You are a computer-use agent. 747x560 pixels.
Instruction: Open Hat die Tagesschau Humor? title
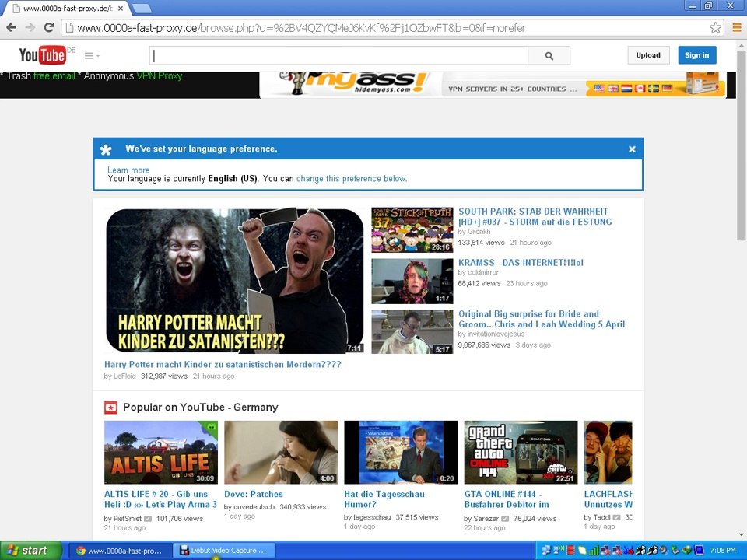point(384,499)
